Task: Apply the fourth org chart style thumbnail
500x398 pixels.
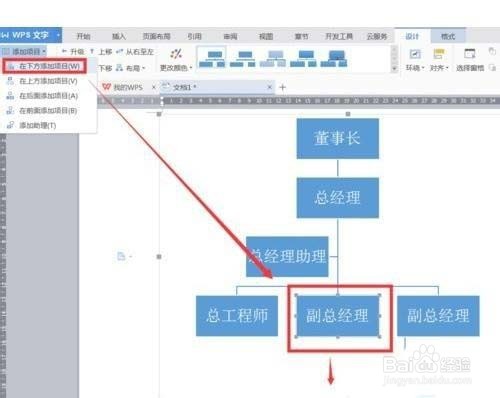Action: point(303,59)
